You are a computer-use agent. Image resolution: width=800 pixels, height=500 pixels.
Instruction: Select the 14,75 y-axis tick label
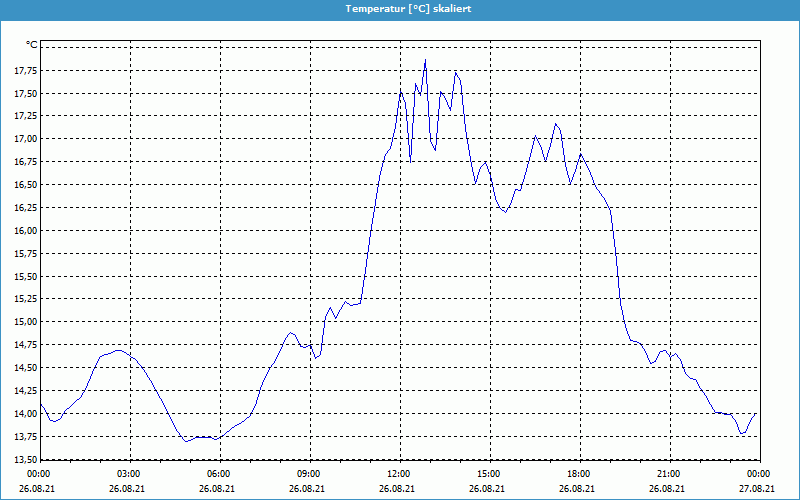pyautogui.click(x=25, y=345)
